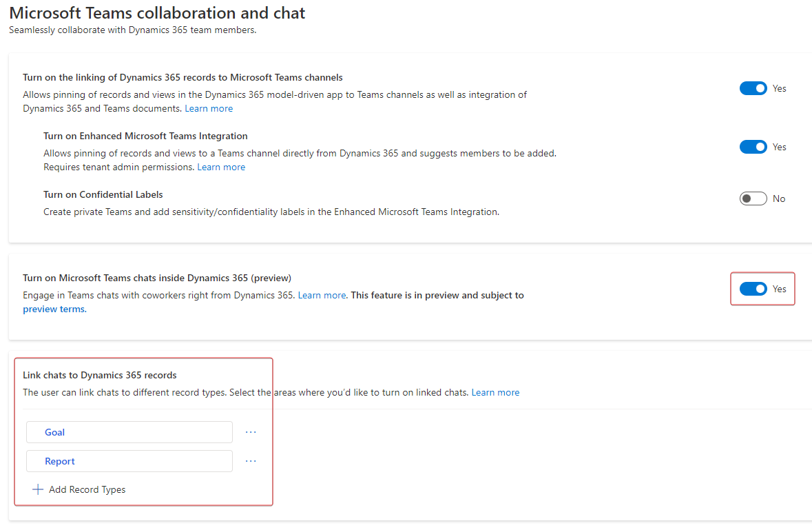Click the plus icon to add record types
The height and width of the screenshot is (530, 812).
(x=38, y=489)
